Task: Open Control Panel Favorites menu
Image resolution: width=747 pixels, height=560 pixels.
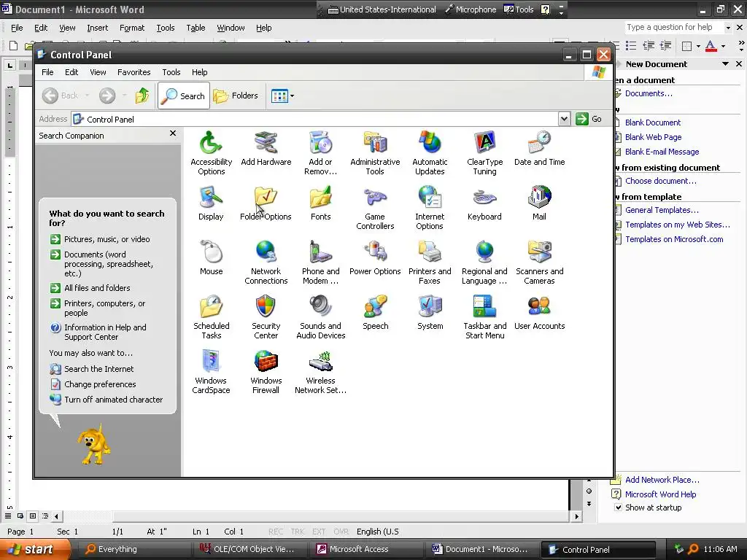Action: [x=134, y=72]
